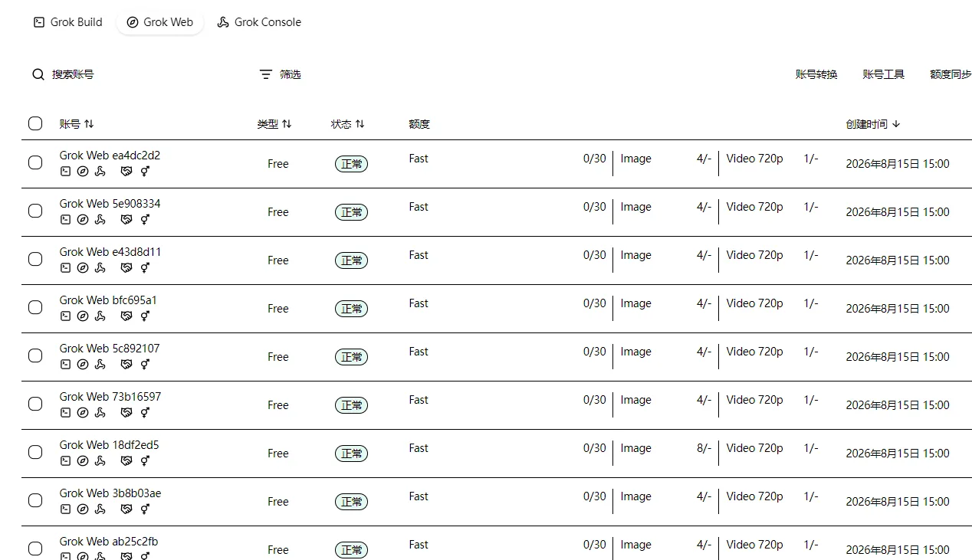Open the Grok Console tab
The height and width of the screenshot is (560, 972).
tap(259, 22)
